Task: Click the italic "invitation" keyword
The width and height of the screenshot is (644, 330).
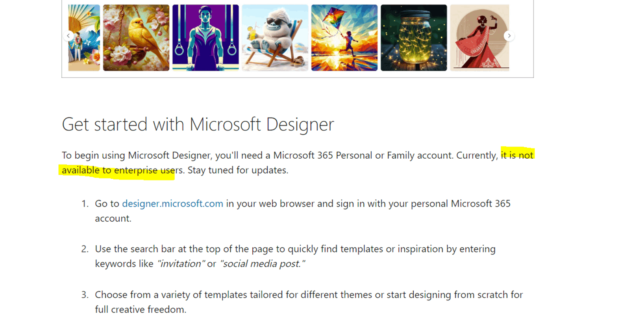Action: point(181,264)
